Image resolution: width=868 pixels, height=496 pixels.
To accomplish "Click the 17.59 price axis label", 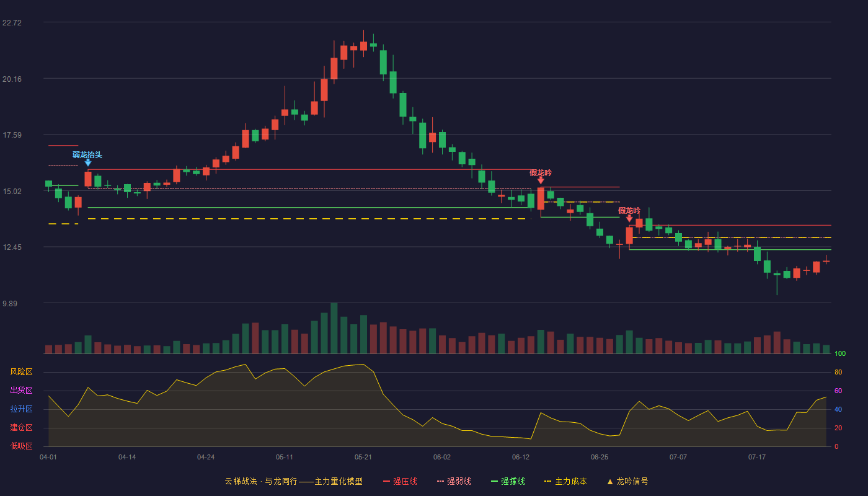I will [x=12, y=135].
